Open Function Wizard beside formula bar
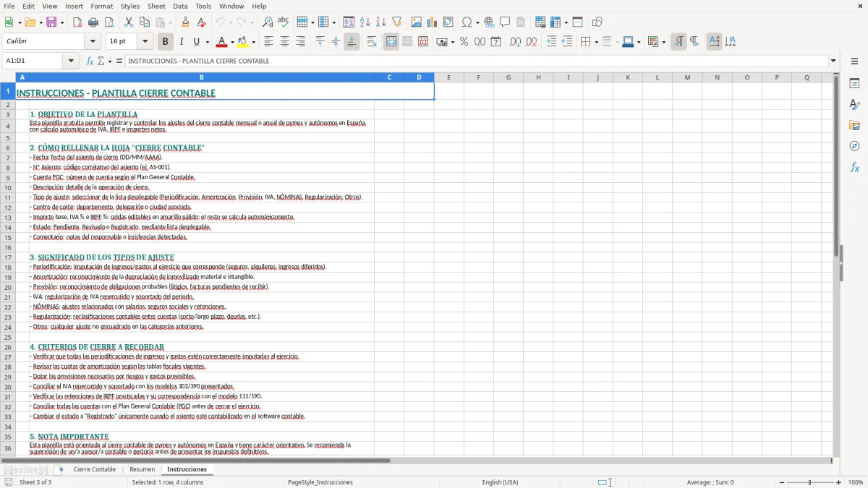The height and width of the screenshot is (488, 868). tap(90, 61)
